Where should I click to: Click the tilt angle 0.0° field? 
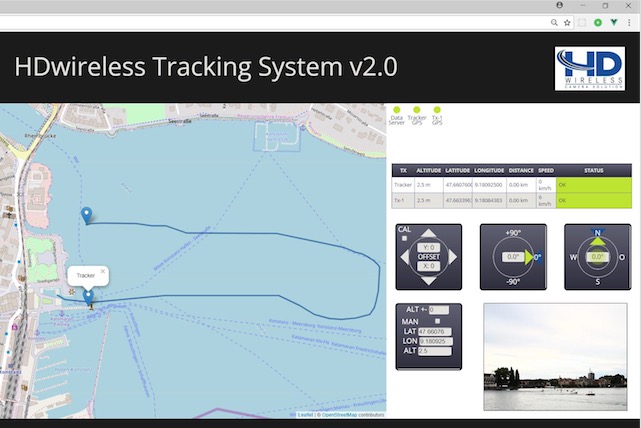[x=513, y=257]
